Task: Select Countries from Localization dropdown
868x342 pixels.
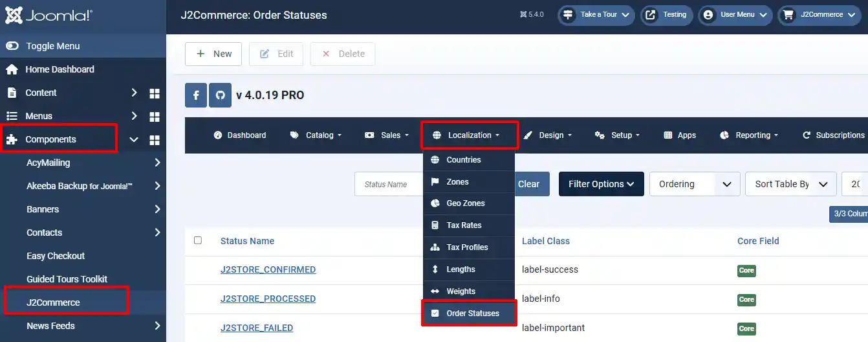Action: (469, 160)
